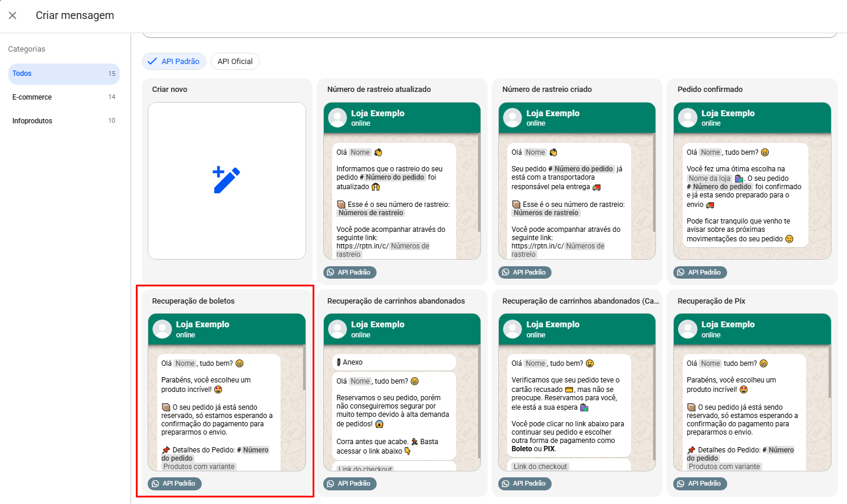847x504 pixels.
Task: Close the Criar mensagem dialog
Action: pyautogui.click(x=12, y=15)
